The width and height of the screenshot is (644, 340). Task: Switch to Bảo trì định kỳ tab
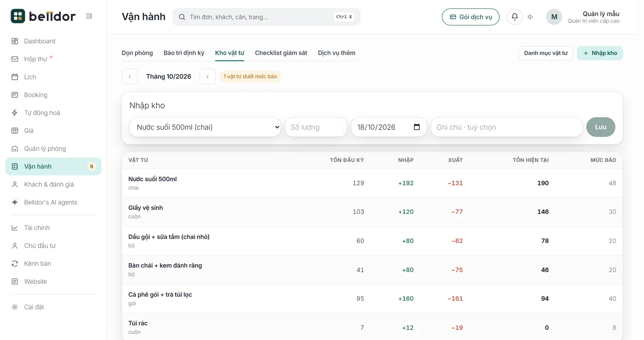point(184,53)
